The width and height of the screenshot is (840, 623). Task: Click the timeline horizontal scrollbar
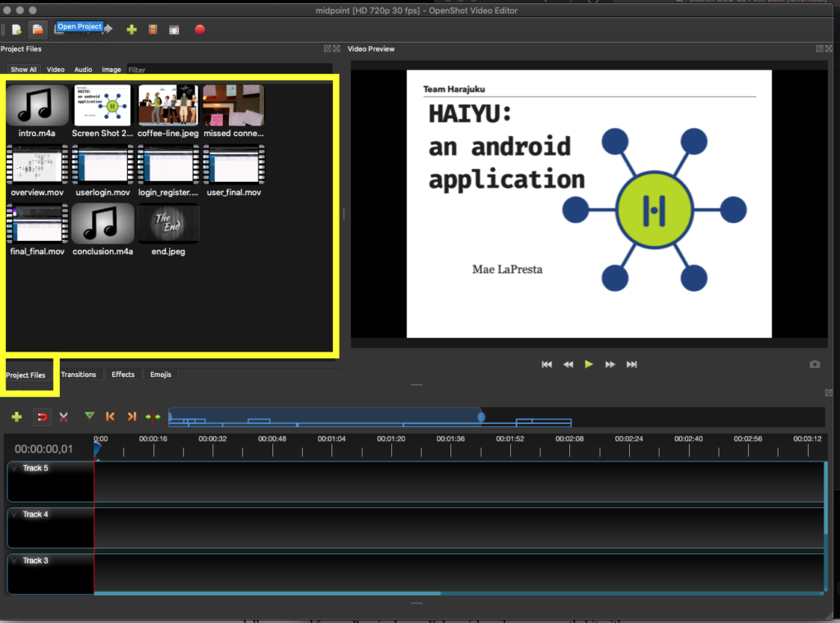point(267,593)
